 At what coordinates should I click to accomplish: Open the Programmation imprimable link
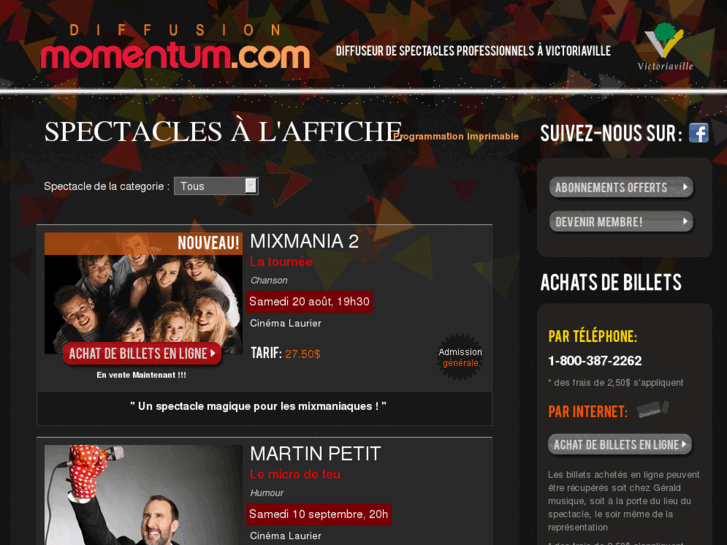tap(456, 136)
